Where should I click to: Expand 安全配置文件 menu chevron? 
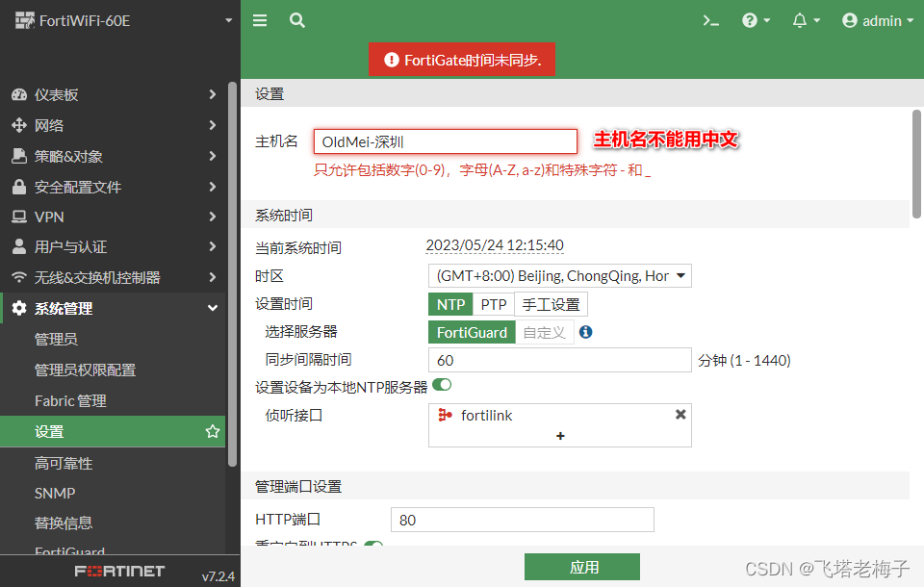point(213,187)
